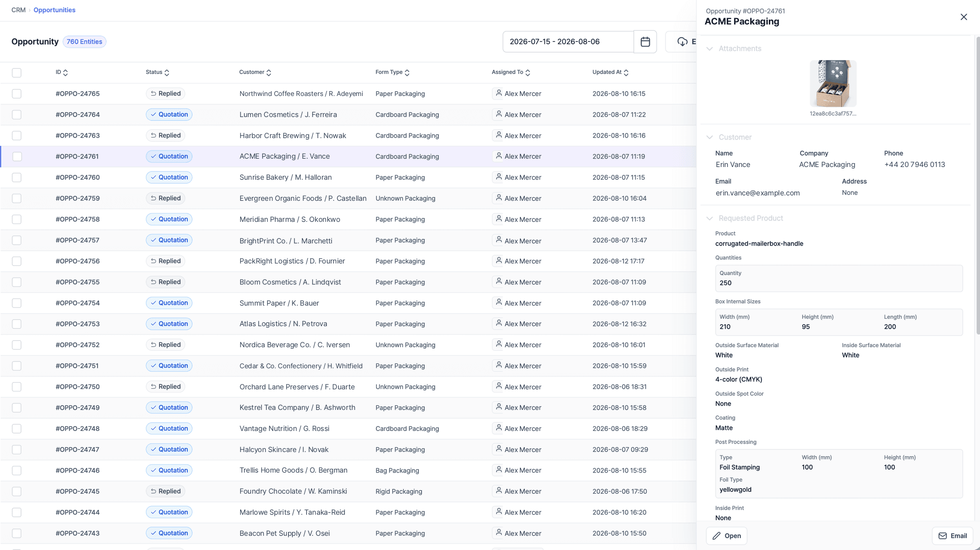Click the envelope icon on Email button
This screenshot has height=550, width=980.
(942, 536)
